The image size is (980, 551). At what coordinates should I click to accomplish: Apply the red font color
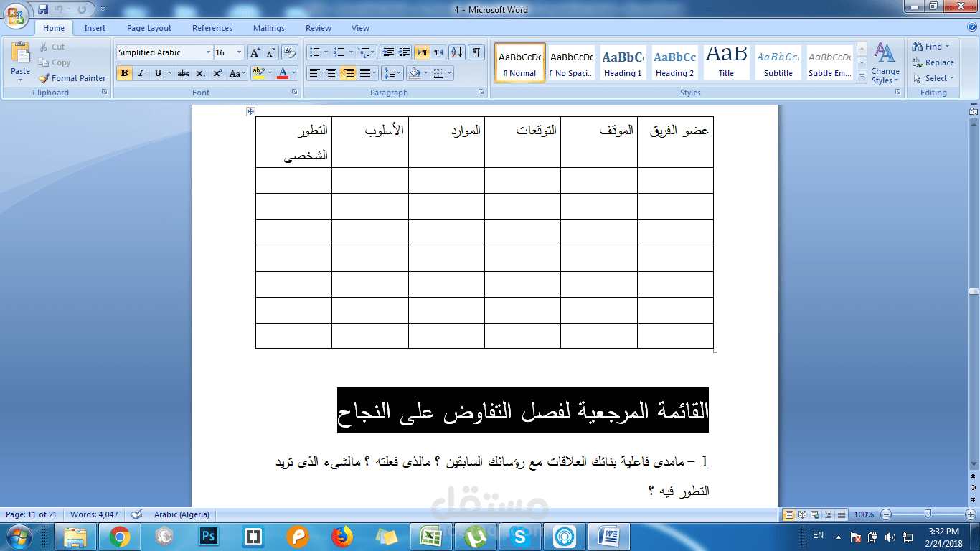pyautogui.click(x=283, y=73)
